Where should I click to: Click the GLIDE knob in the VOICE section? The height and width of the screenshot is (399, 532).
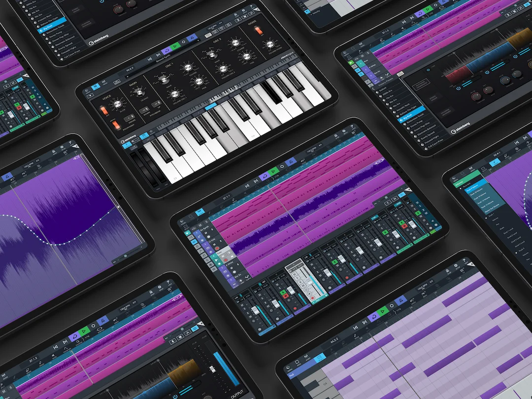coord(117,104)
